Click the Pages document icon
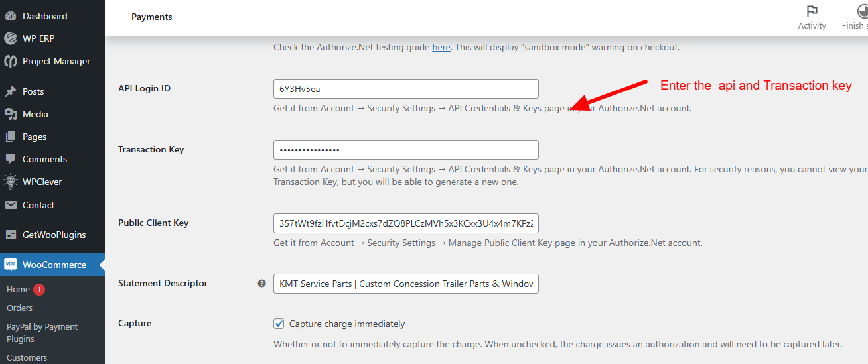The image size is (868, 364). [x=11, y=137]
